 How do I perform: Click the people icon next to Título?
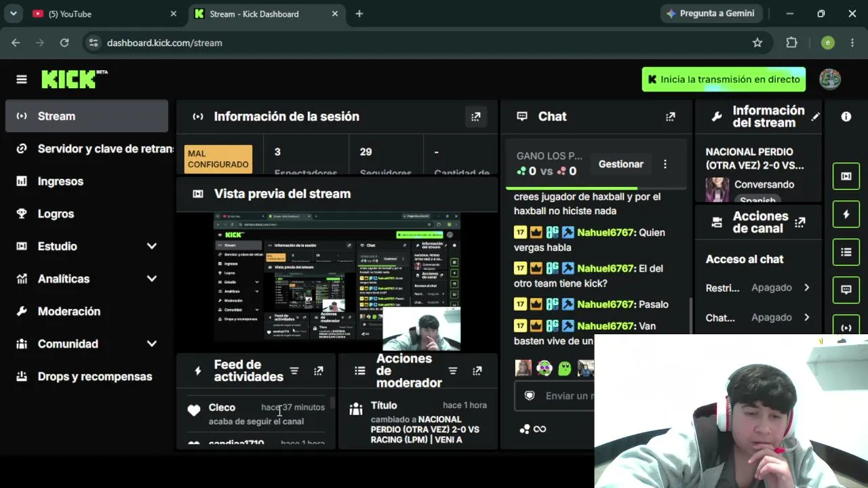click(x=356, y=409)
